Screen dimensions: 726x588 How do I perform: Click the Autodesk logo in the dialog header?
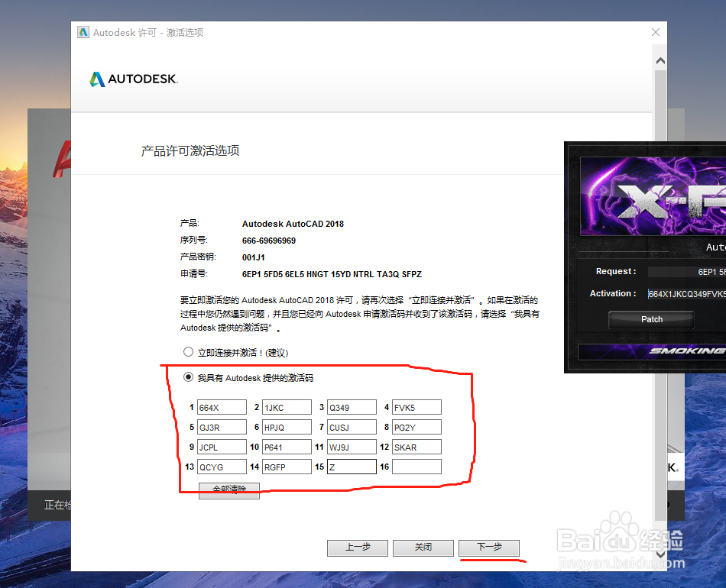pos(134,79)
